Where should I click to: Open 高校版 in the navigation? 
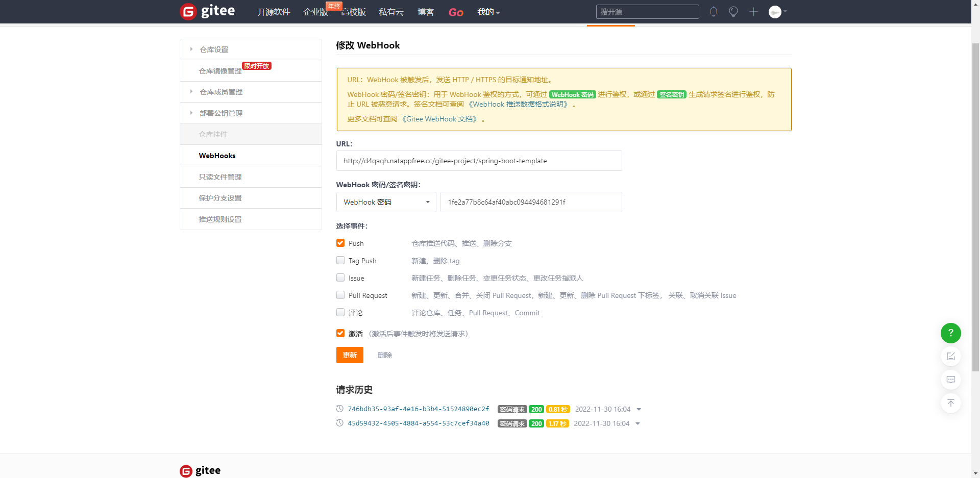tap(353, 12)
